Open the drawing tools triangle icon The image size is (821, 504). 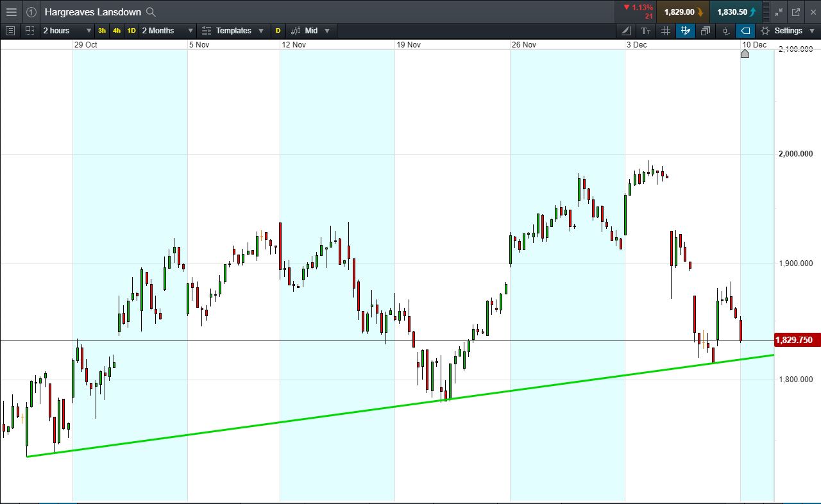coord(626,31)
